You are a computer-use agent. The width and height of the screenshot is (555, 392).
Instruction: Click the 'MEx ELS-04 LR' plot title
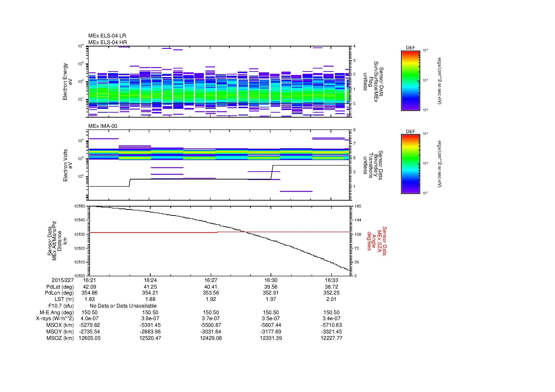click(107, 36)
